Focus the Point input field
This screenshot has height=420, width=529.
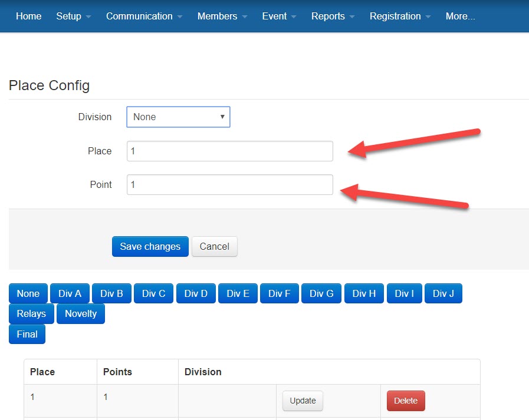click(230, 185)
